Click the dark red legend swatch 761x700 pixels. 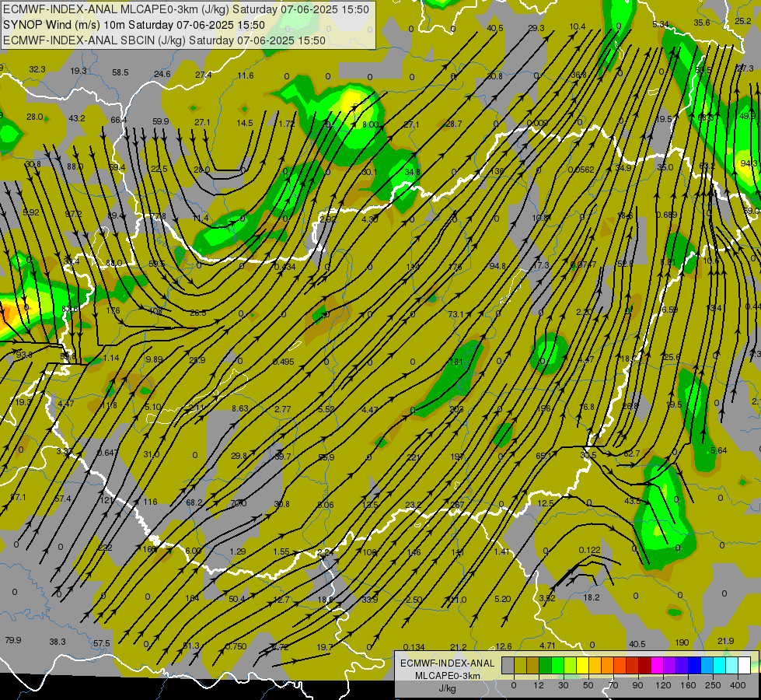click(645, 666)
